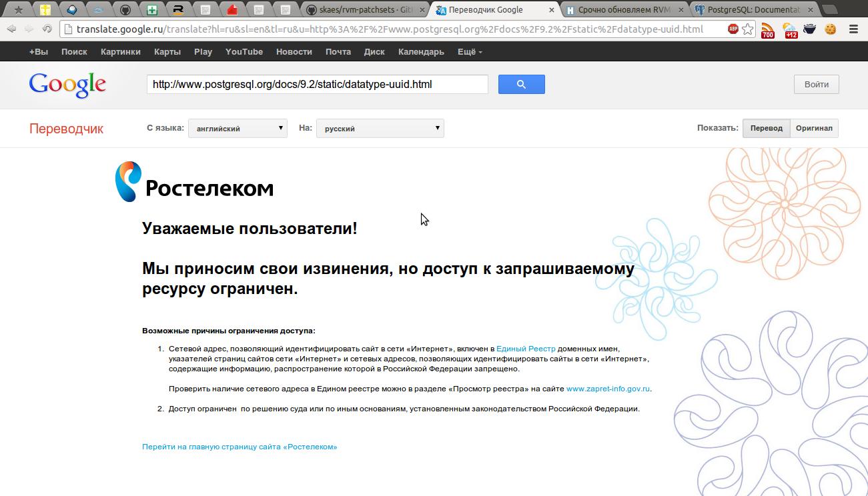
Task: Bookmark this page with the star icon
Action: point(748,29)
